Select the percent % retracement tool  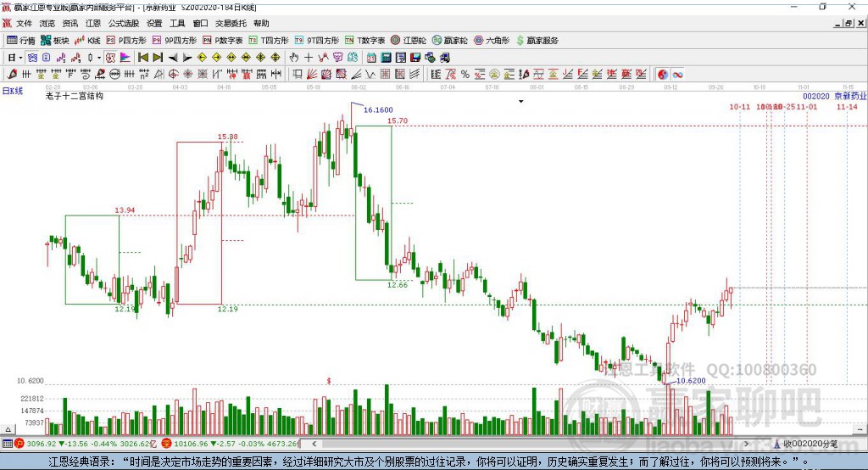click(x=465, y=75)
